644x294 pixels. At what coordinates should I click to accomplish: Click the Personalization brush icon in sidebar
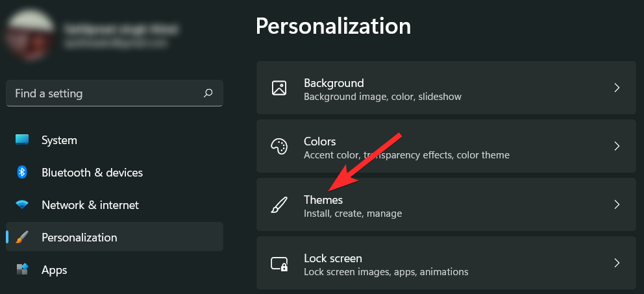(x=22, y=238)
